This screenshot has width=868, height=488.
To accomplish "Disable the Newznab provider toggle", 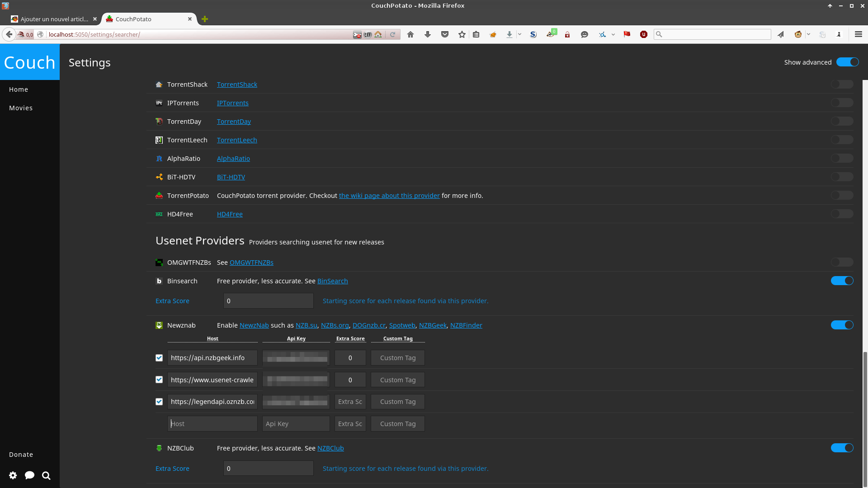I will 842,325.
